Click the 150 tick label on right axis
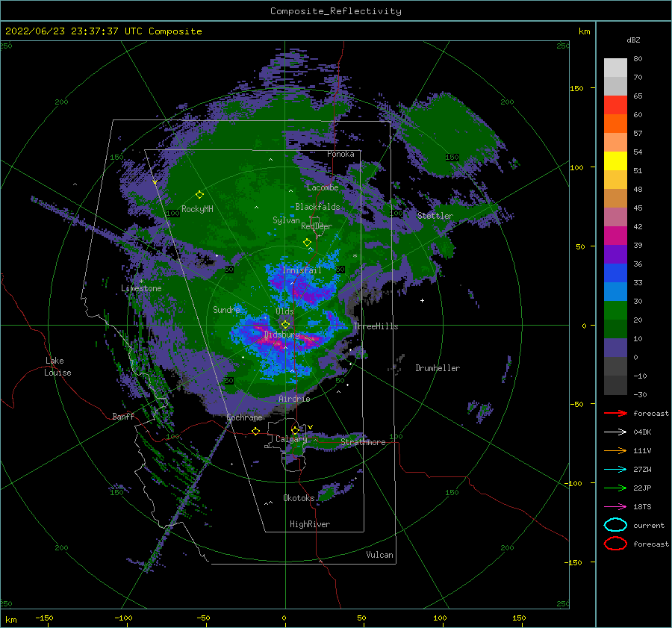 click(x=576, y=88)
